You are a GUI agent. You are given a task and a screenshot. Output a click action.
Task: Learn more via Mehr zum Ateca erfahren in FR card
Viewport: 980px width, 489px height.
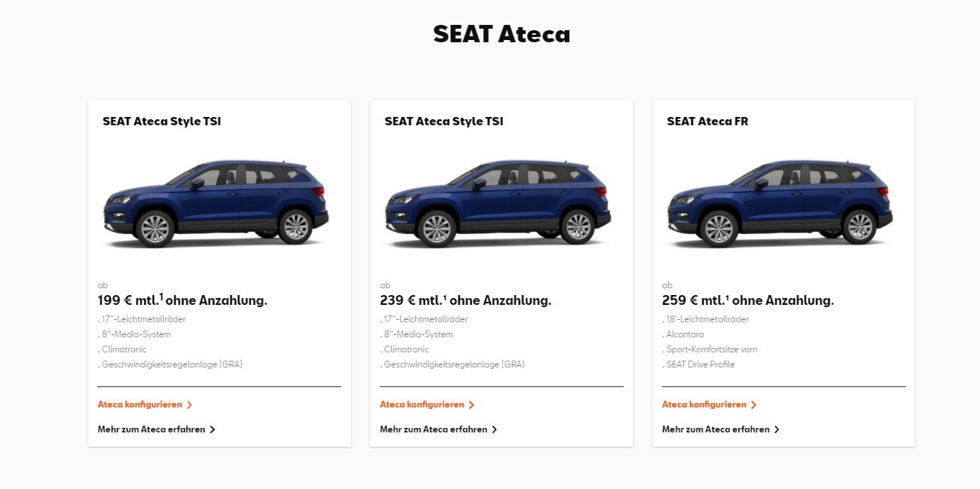[x=716, y=429]
